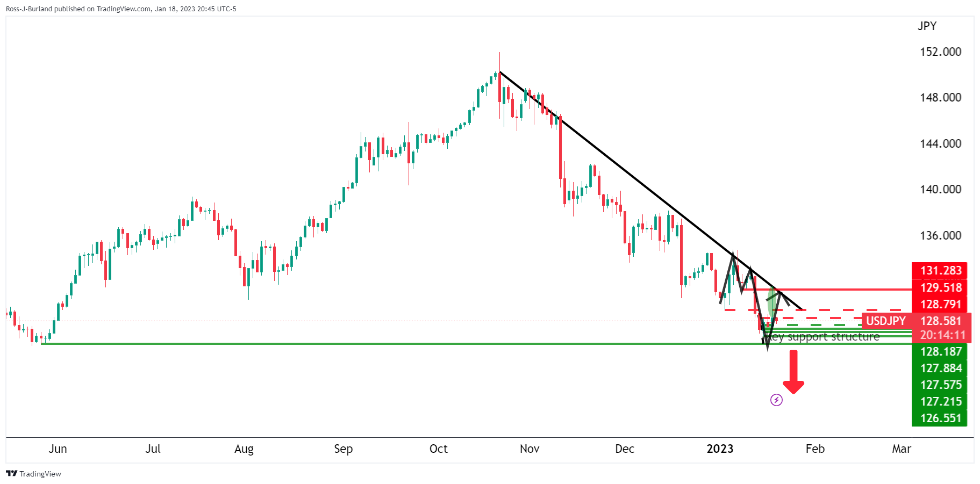Click the 2023 marker on time axis
The image size is (980, 484).
point(720,449)
